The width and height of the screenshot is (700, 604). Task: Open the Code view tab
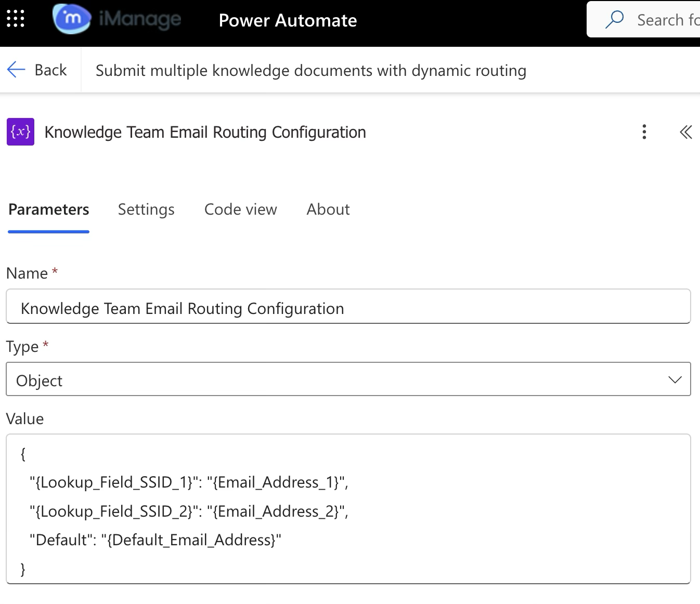pyautogui.click(x=241, y=209)
